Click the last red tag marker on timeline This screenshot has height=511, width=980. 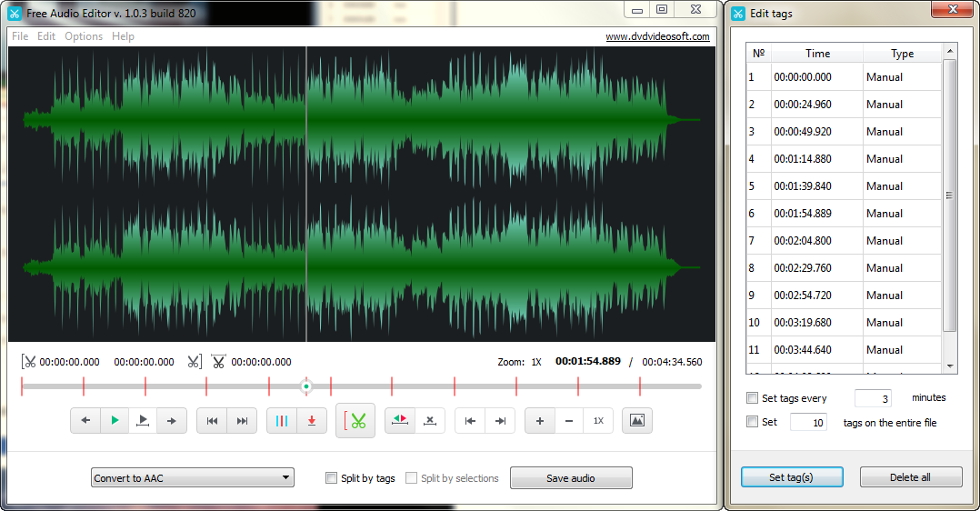(640, 386)
